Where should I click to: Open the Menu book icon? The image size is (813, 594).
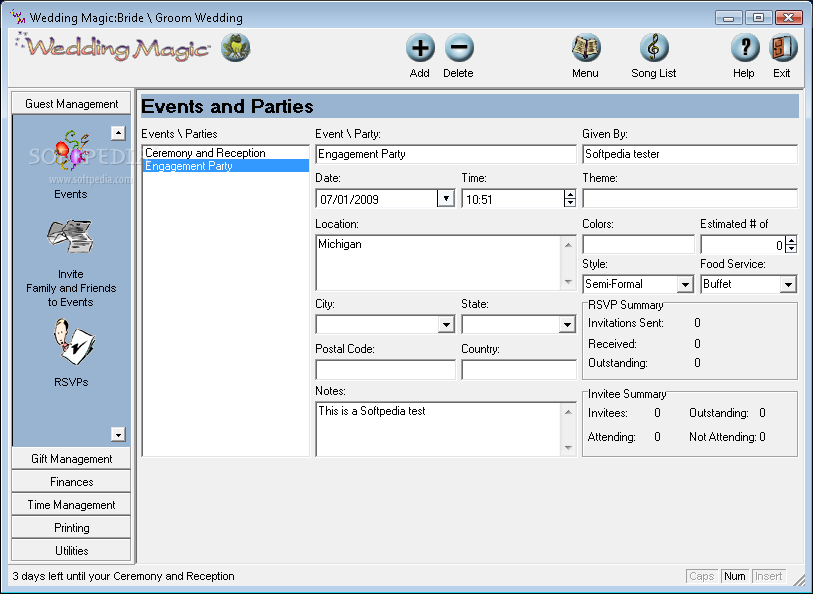pos(586,48)
